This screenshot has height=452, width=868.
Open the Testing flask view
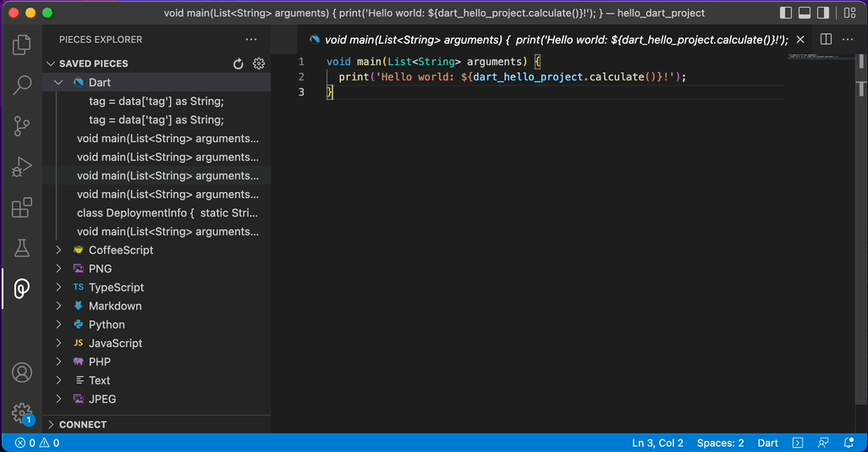click(22, 248)
